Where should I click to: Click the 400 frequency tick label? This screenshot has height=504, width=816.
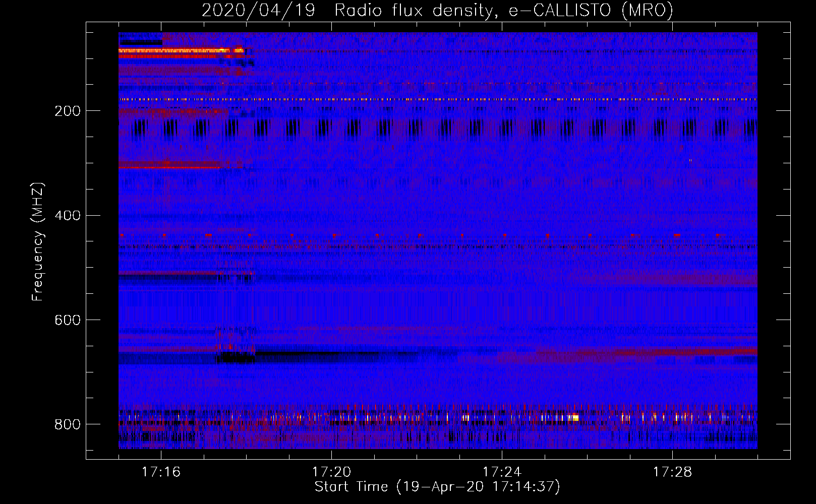coord(68,216)
